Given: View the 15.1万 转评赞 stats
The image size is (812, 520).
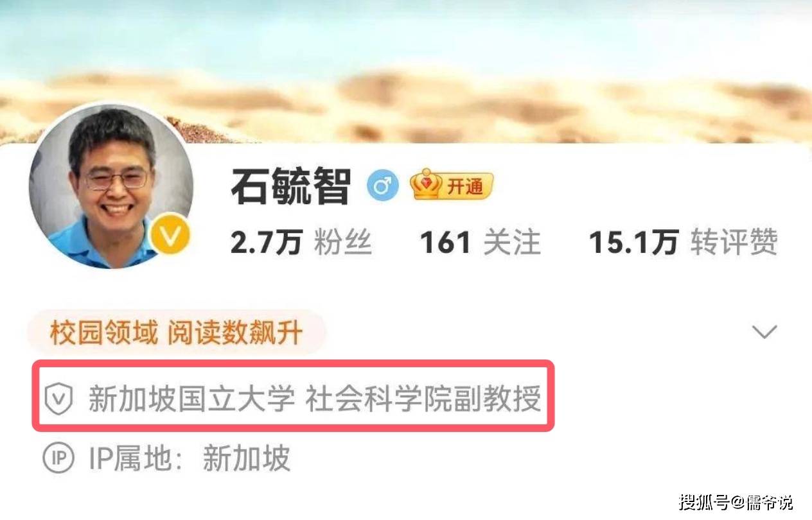Looking at the screenshot, I should pyautogui.click(x=684, y=243).
